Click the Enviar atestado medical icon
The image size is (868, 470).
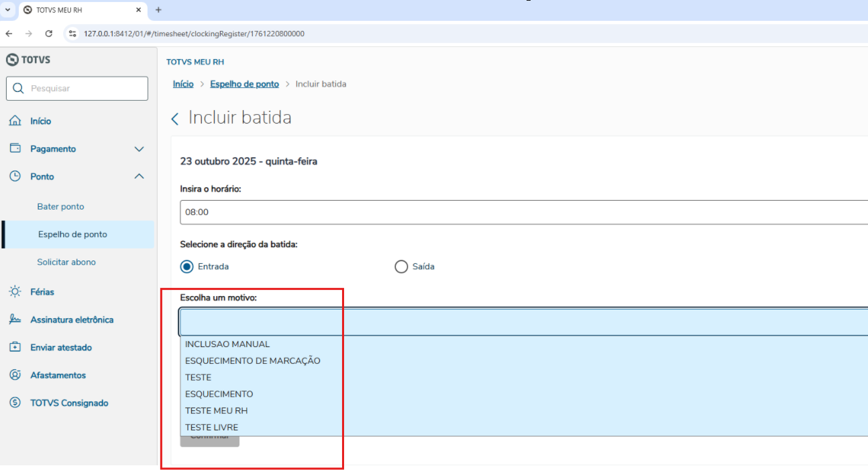[x=15, y=347]
